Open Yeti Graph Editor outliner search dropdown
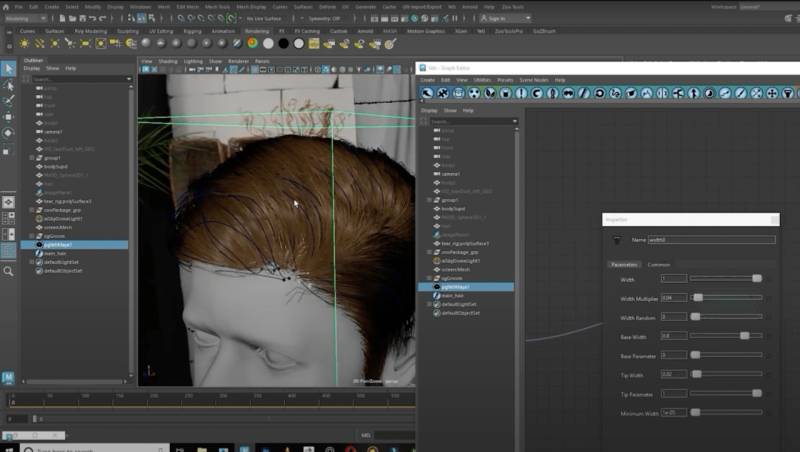 click(514, 121)
